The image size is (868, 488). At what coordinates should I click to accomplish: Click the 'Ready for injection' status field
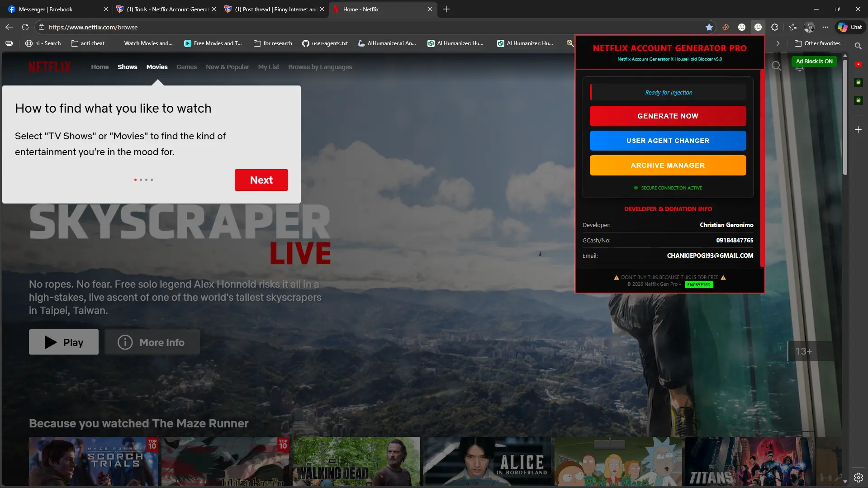coord(668,92)
